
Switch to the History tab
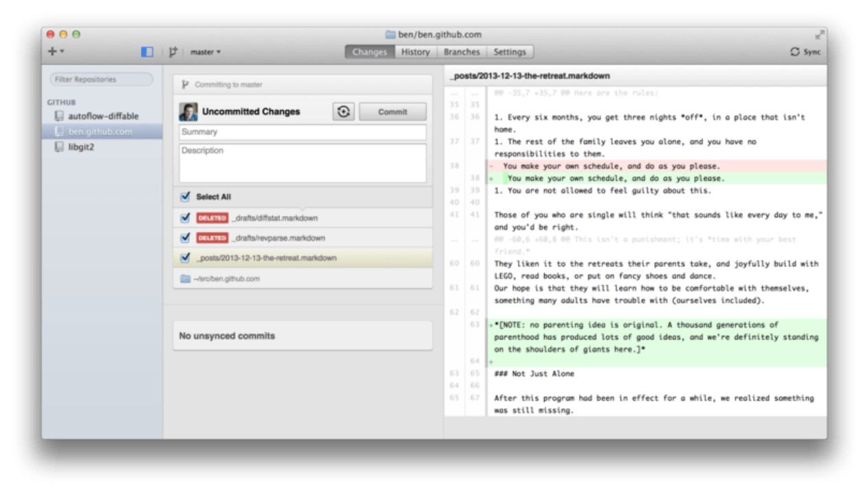coord(415,52)
